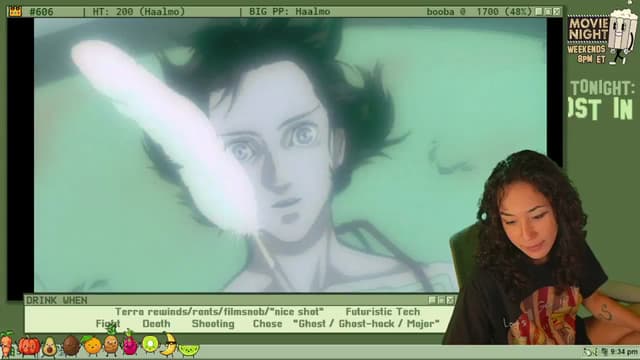Click the 9:34 pm taskbar clock

pos(624,351)
